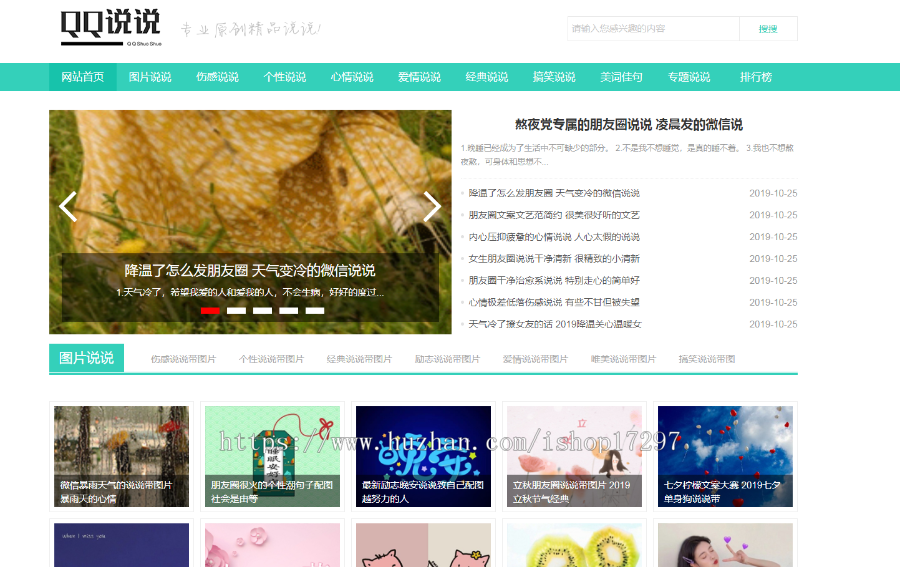This screenshot has width=900, height=567.
Task: Open the girl making heart gesture thumbnail
Action: pos(725,545)
